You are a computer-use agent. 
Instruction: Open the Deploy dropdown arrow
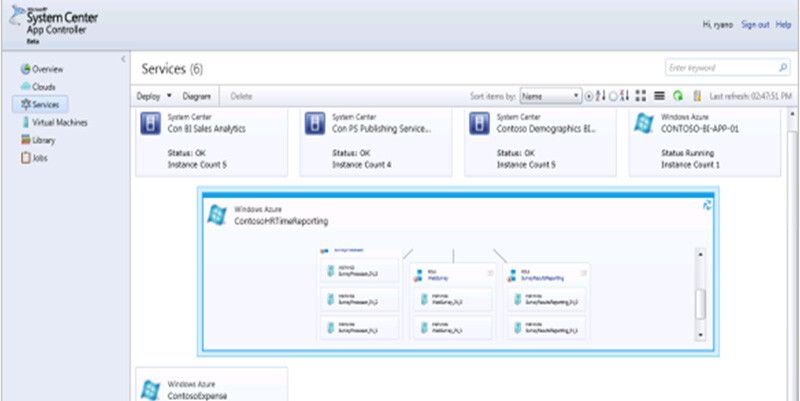169,96
